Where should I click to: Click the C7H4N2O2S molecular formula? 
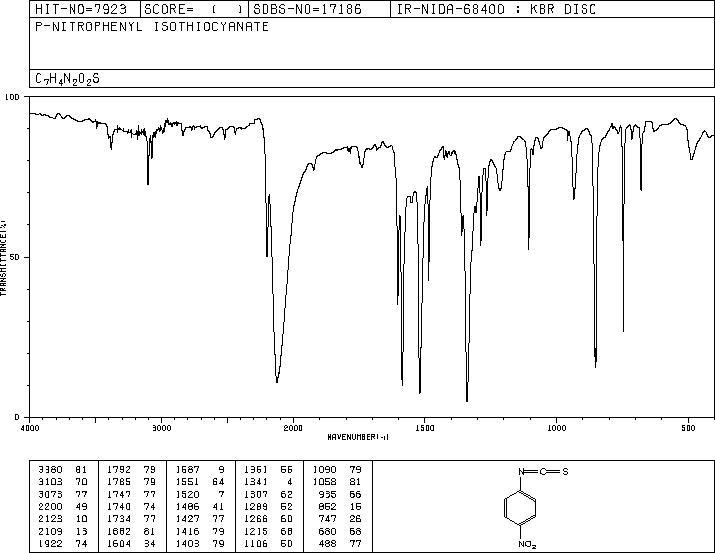[67, 79]
